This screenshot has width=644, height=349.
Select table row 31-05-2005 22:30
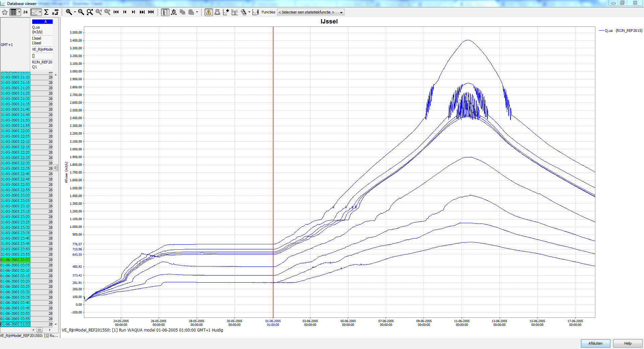[x=27, y=163]
